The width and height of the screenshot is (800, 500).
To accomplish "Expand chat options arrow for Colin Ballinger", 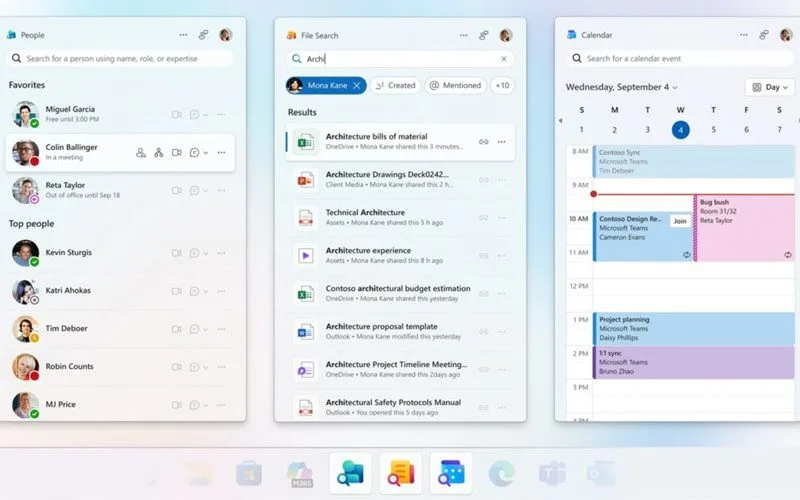I will [x=206, y=153].
